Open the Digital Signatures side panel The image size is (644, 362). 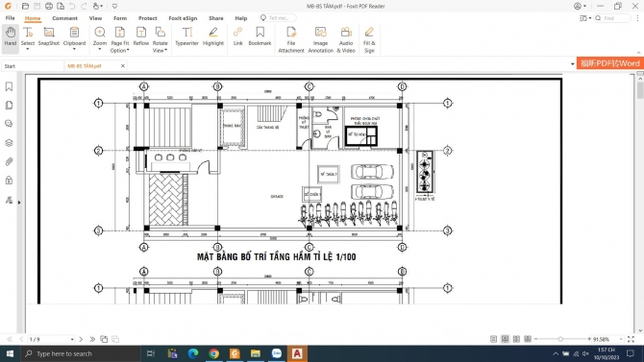pyautogui.click(x=9, y=200)
